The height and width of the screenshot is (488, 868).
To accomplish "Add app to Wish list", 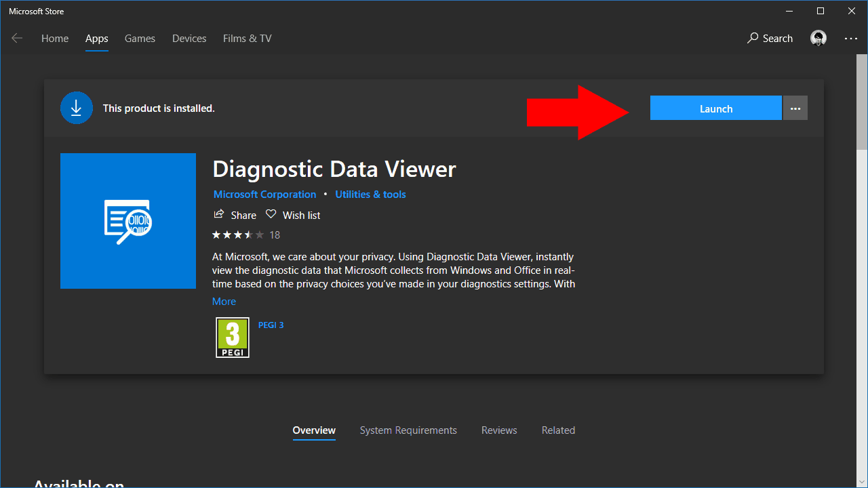I will pos(293,215).
